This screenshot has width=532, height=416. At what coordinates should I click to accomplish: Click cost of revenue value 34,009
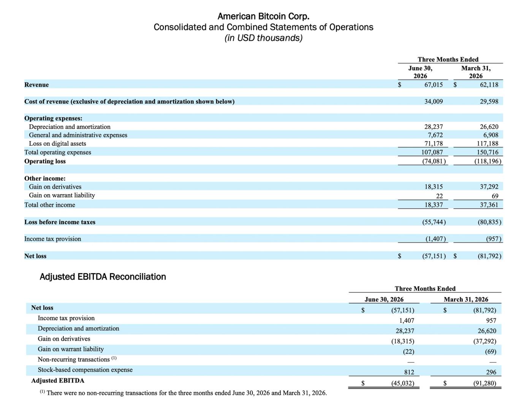434,102
